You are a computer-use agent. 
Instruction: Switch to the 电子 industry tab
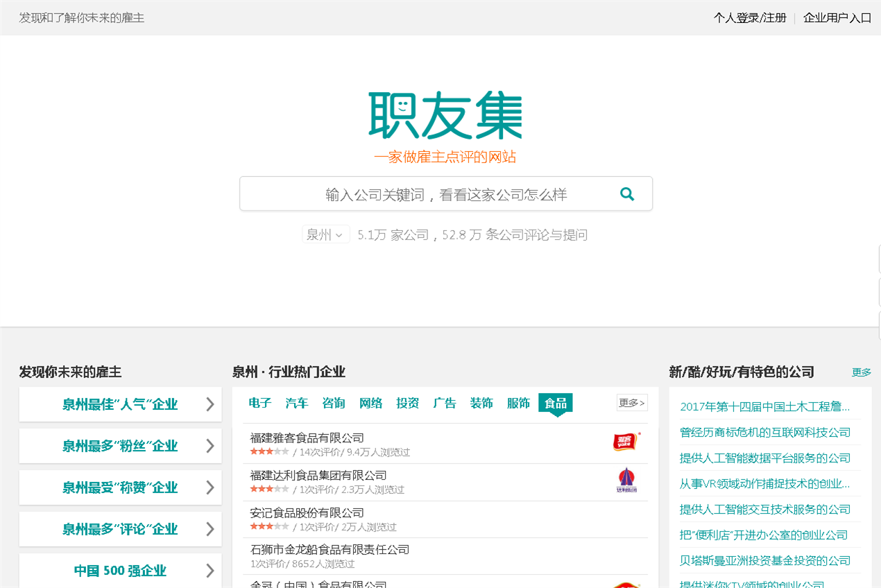260,404
